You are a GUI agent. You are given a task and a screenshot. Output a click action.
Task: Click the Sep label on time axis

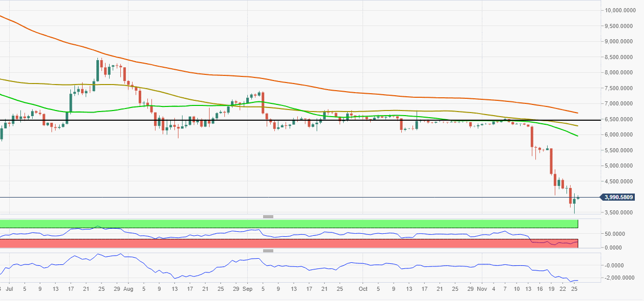pos(247,288)
